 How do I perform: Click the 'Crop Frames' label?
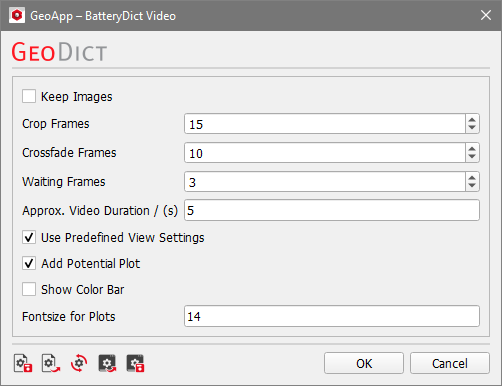(56, 124)
